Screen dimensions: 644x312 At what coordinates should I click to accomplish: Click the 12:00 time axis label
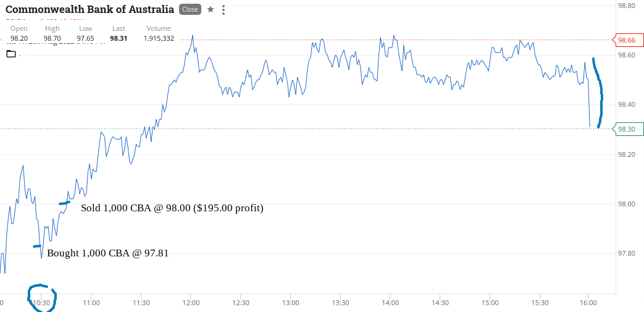pos(191,303)
